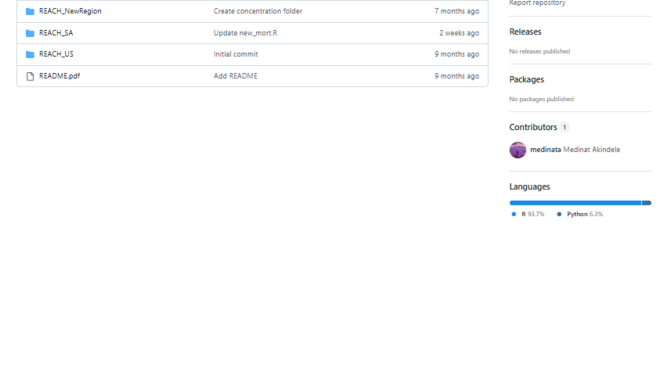Click the 'No packages published' text
The height and width of the screenshot is (380, 660).
click(x=541, y=99)
